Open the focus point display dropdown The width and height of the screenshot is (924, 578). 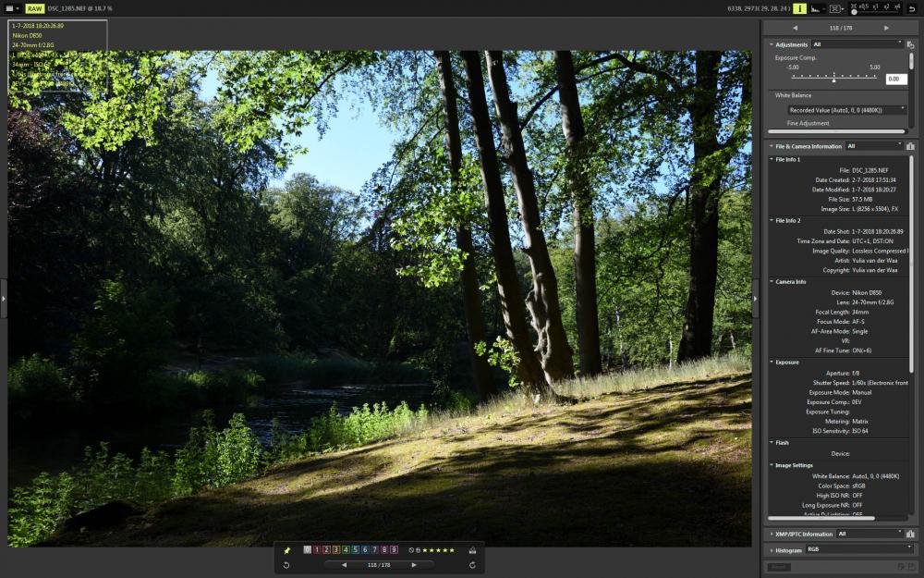[835, 9]
